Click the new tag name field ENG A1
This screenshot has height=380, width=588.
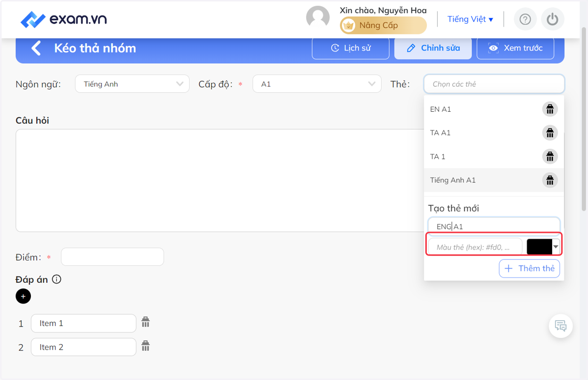pyautogui.click(x=494, y=226)
